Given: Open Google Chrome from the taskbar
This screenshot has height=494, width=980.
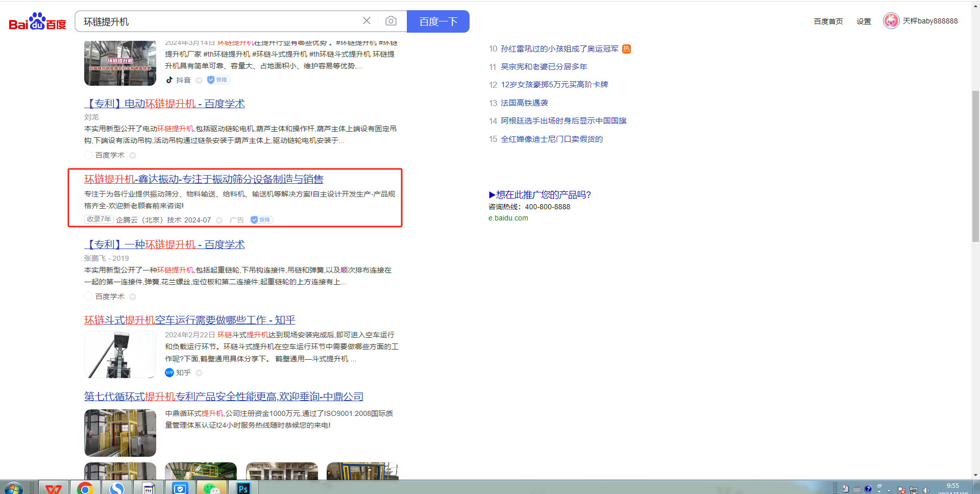Looking at the screenshot, I should tap(85, 488).
